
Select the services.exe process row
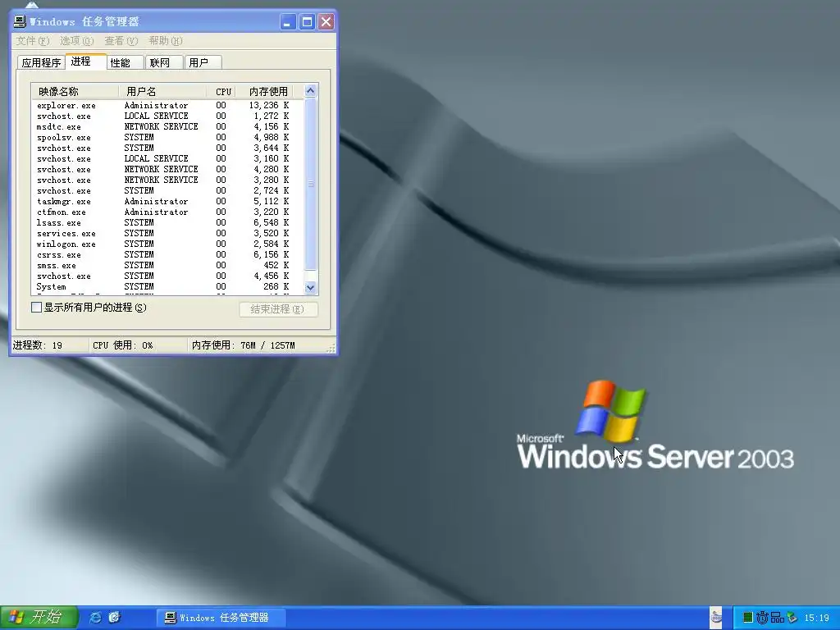pos(167,234)
